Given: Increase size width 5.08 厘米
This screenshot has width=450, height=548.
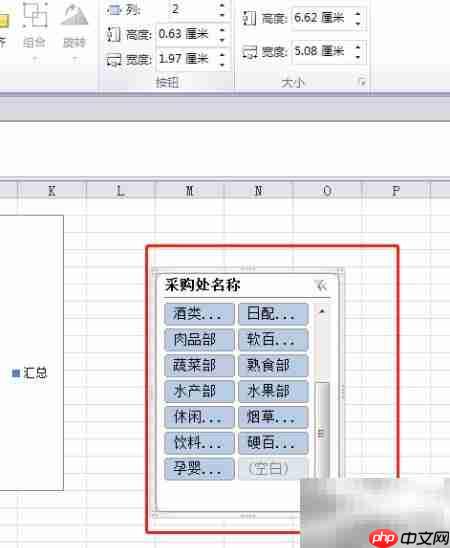Looking at the screenshot, I should (358, 47).
